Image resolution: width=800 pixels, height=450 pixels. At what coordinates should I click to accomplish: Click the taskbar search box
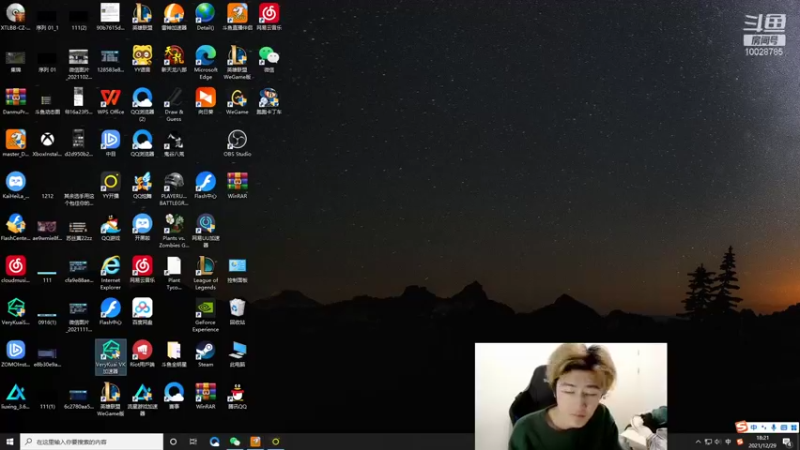coord(92,442)
